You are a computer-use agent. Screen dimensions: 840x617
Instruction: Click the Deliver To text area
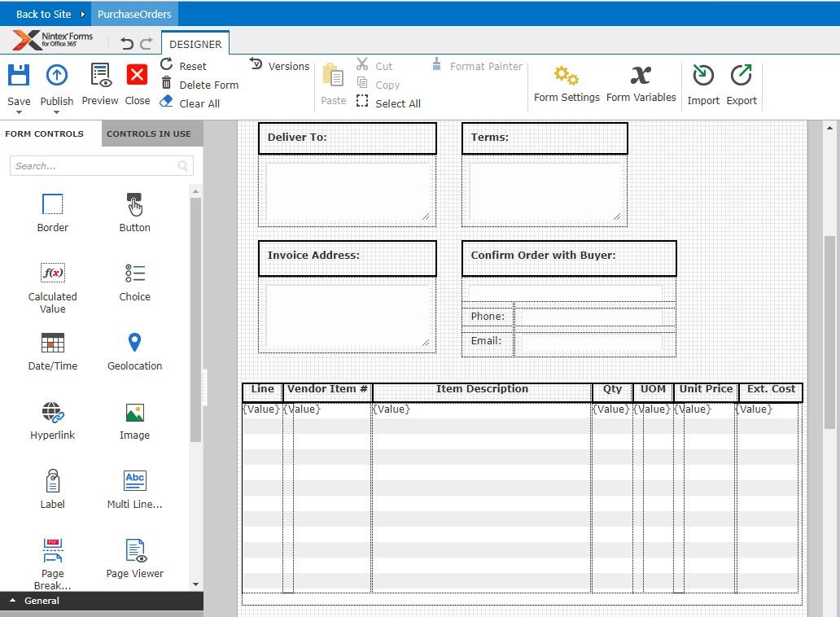pyautogui.click(x=347, y=191)
